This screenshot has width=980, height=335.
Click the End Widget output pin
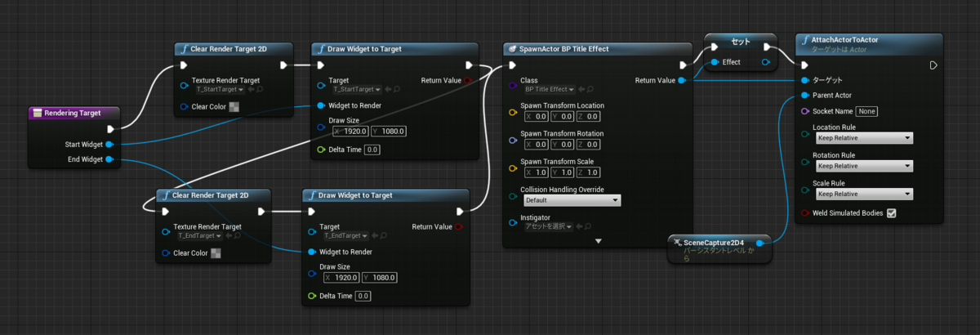pos(110,159)
